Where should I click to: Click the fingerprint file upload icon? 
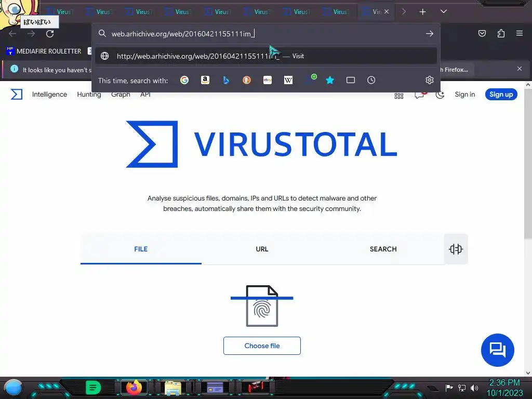click(262, 306)
